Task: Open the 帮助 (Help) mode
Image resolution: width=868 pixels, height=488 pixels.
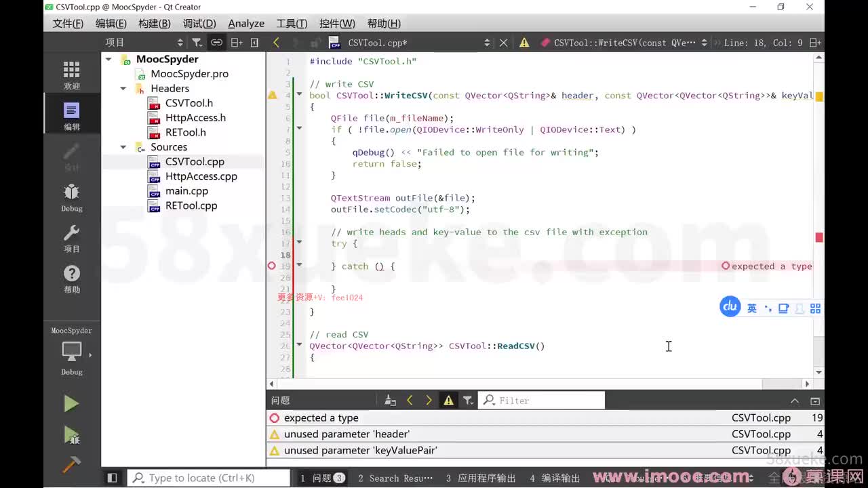Action: click(71, 279)
